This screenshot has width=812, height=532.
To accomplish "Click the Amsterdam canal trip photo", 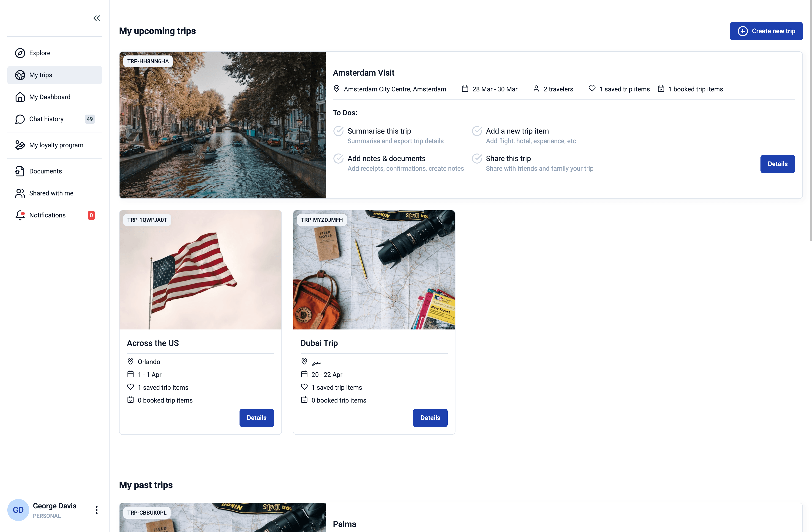I will [222, 125].
